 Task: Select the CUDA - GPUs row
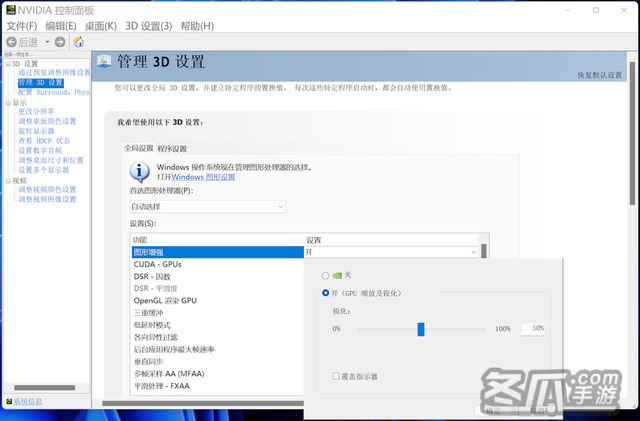[218, 264]
